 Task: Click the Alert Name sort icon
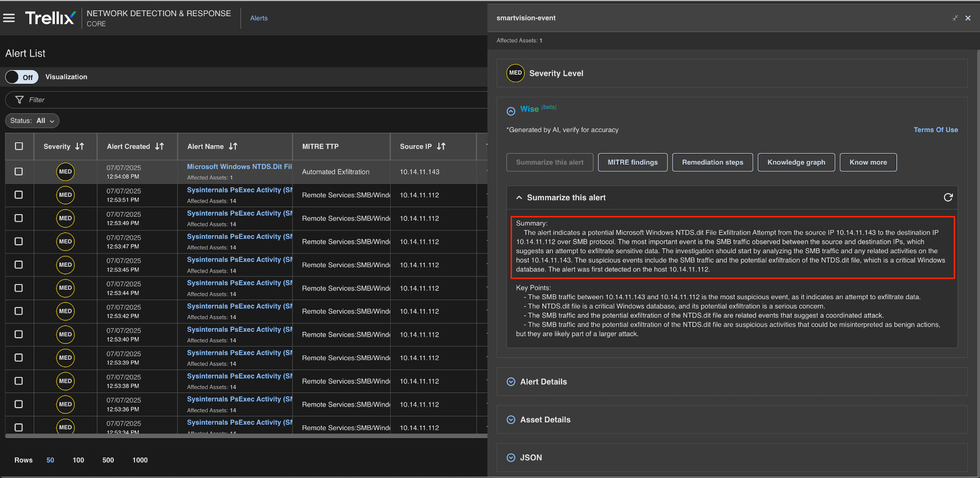click(x=233, y=147)
